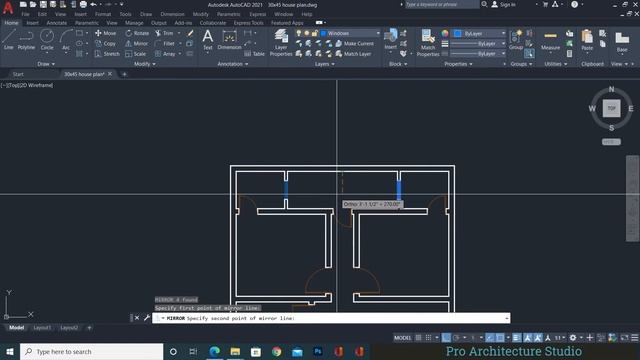Toggle polar tracking in status bar

click(x=456, y=338)
